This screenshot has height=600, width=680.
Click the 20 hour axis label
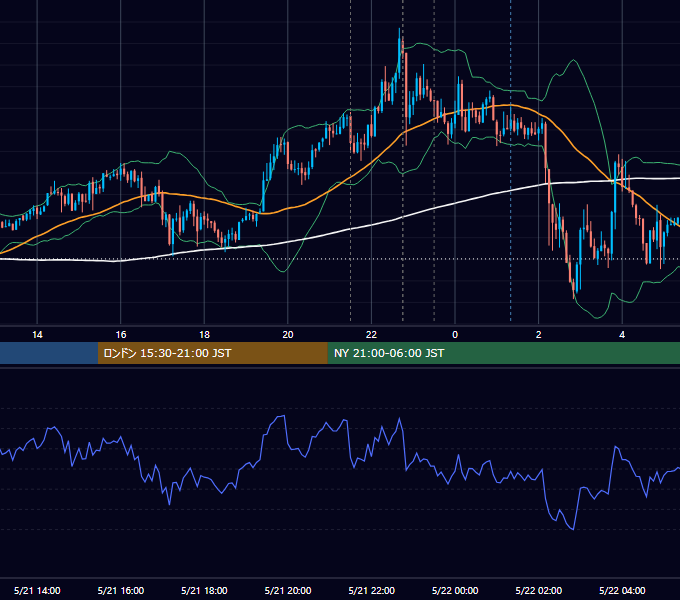(x=288, y=335)
